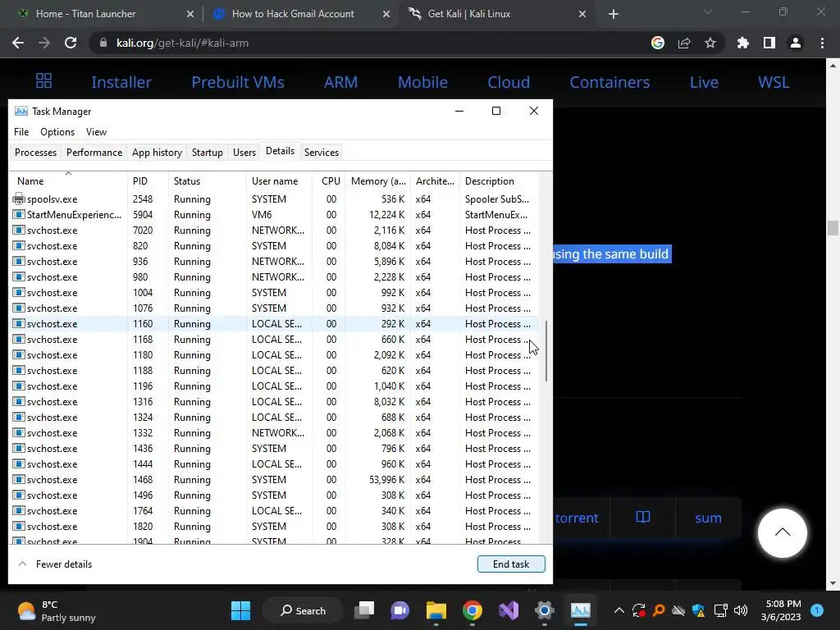Open Task Manager View menu

click(x=97, y=132)
